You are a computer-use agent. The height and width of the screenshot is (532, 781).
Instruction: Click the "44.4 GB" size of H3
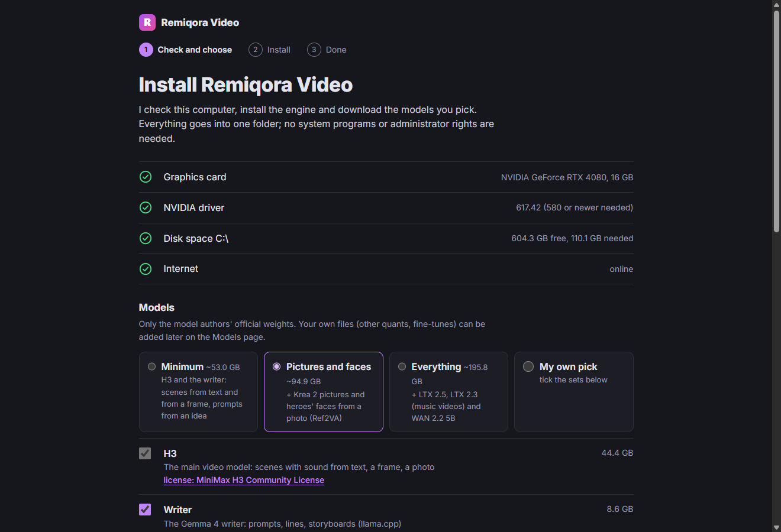point(617,453)
